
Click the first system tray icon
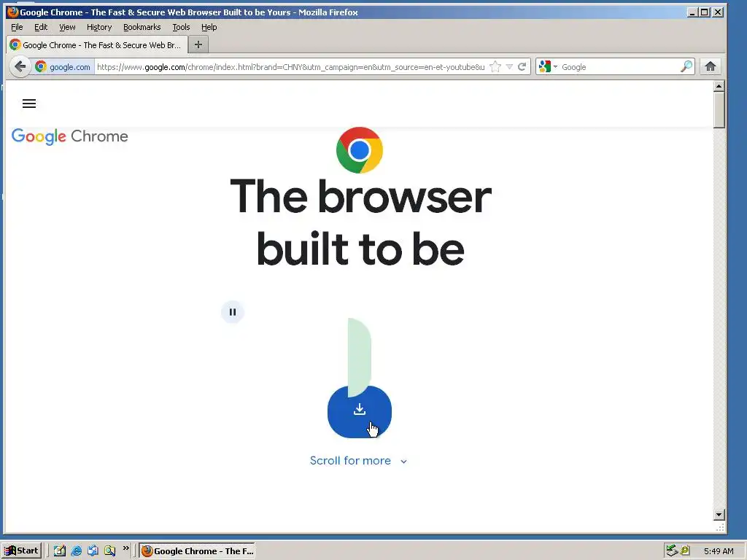[x=672, y=551]
